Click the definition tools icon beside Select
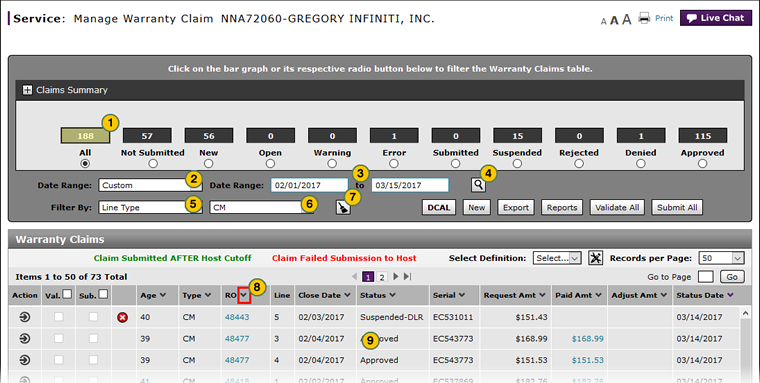This screenshot has height=383, width=760. tap(595, 258)
